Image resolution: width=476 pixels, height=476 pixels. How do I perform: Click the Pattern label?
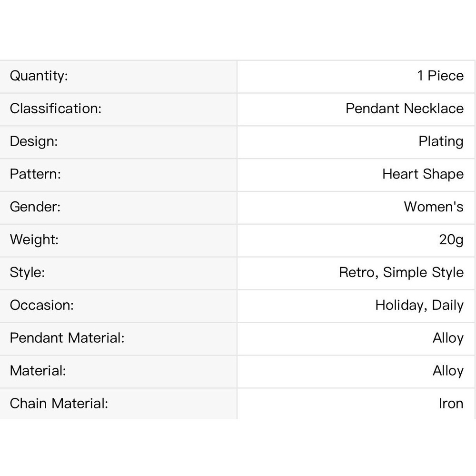pyautogui.click(x=35, y=174)
